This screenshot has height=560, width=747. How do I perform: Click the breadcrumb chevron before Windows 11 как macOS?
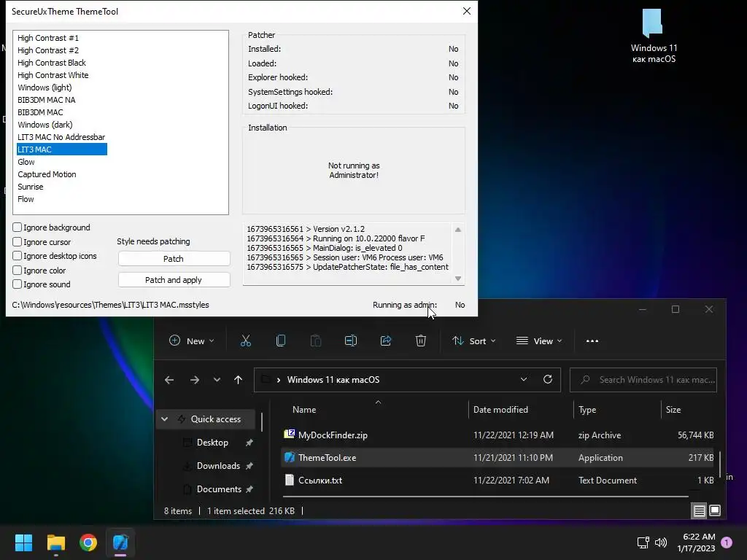click(278, 379)
